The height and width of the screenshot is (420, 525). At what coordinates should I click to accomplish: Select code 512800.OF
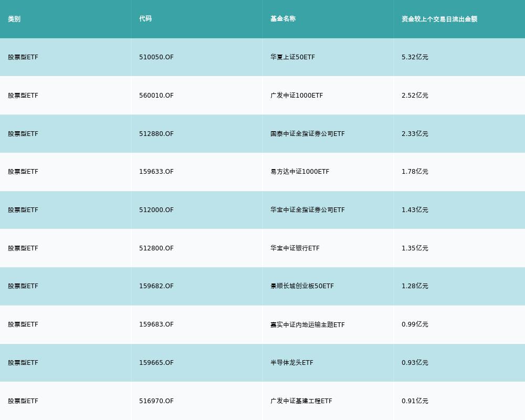click(156, 248)
